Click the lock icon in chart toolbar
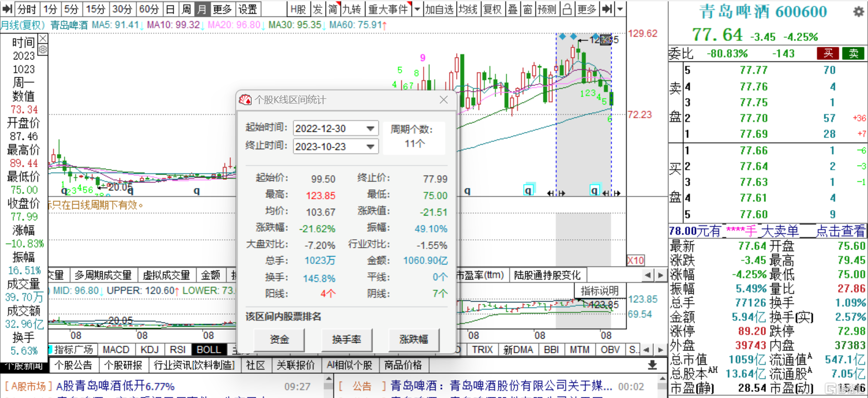The width and height of the screenshot is (868, 398). 568,9
